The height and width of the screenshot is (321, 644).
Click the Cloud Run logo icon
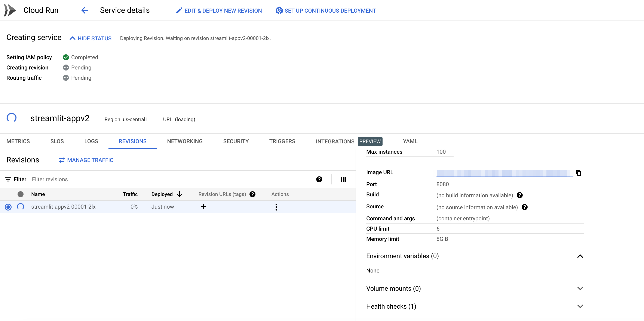pyautogui.click(x=10, y=10)
